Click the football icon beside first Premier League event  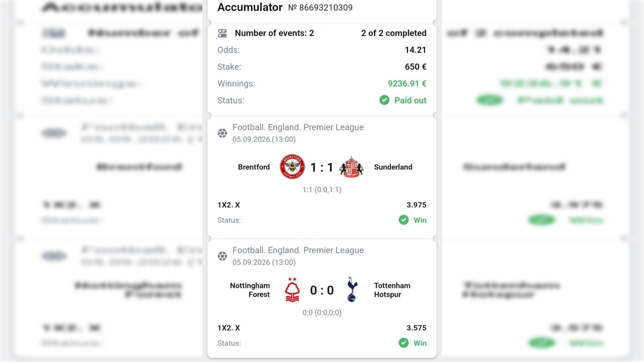click(222, 133)
